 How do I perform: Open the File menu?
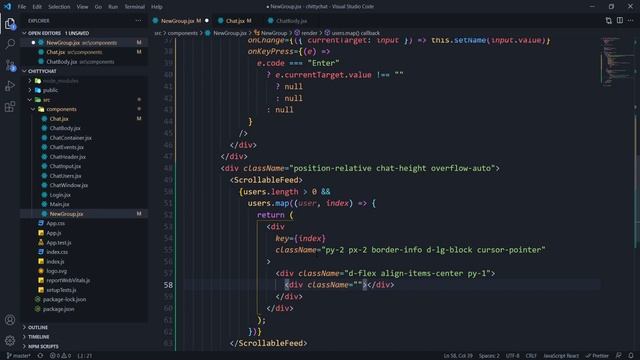click(x=22, y=7)
